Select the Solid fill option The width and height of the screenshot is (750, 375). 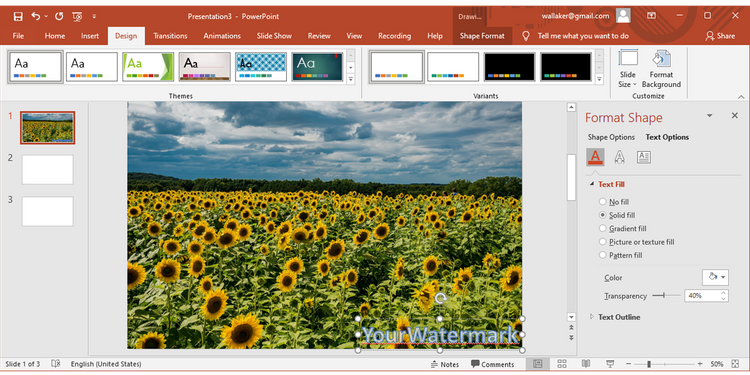point(617,215)
